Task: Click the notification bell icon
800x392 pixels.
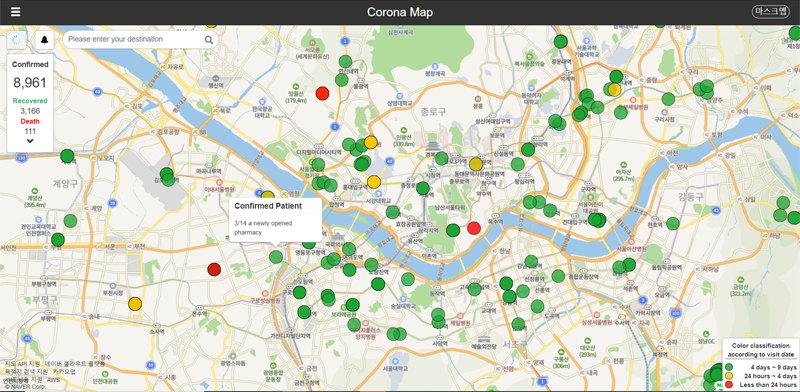Action: pos(45,40)
